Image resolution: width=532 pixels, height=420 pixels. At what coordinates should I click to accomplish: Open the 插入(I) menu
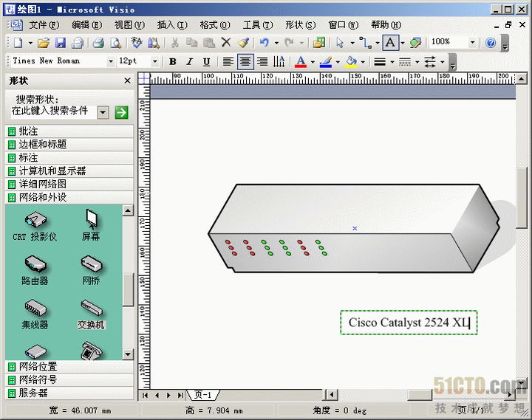point(172,25)
